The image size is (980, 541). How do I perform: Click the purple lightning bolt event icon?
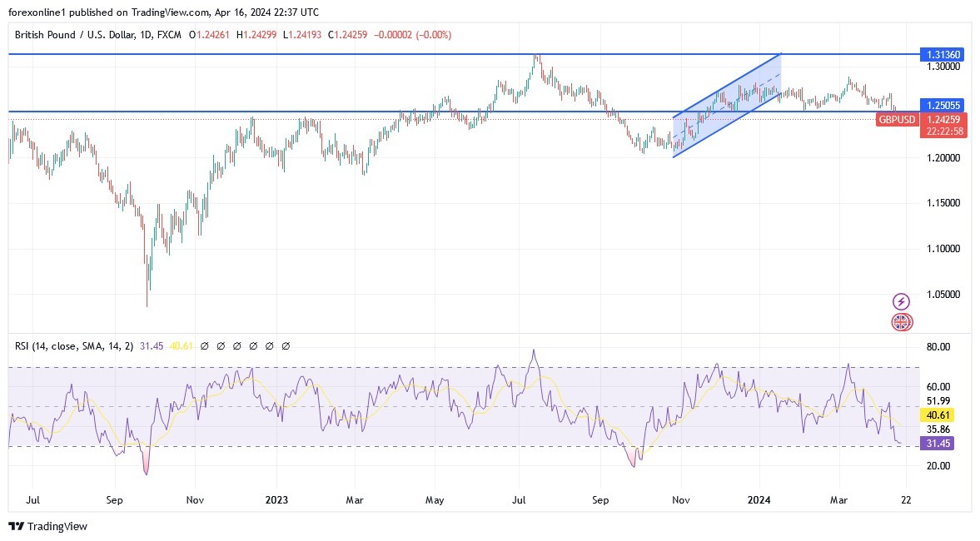(x=901, y=302)
